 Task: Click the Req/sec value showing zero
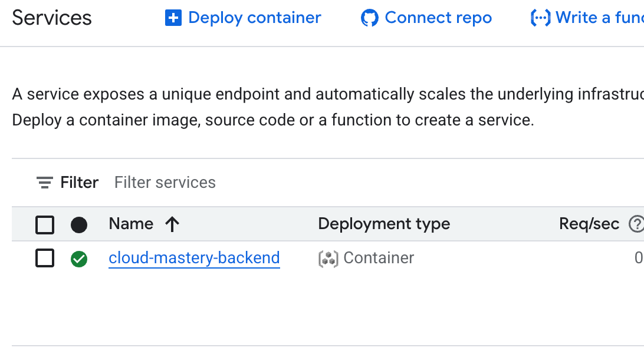(x=639, y=258)
